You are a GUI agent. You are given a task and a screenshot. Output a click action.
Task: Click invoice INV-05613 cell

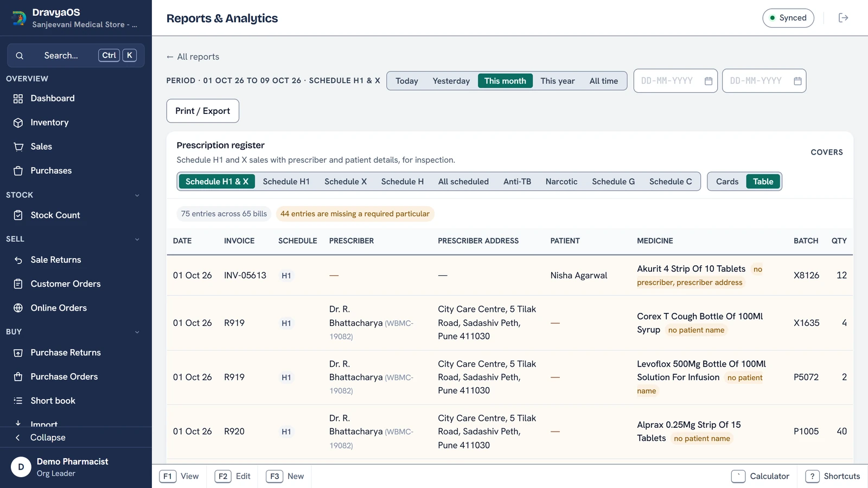click(245, 275)
